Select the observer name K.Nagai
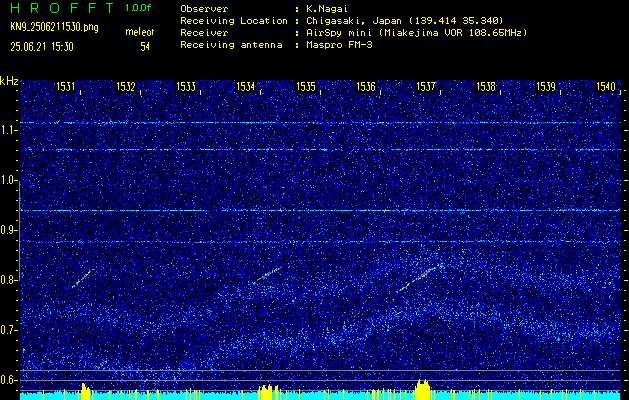This screenshot has width=629, height=400. [x=327, y=8]
